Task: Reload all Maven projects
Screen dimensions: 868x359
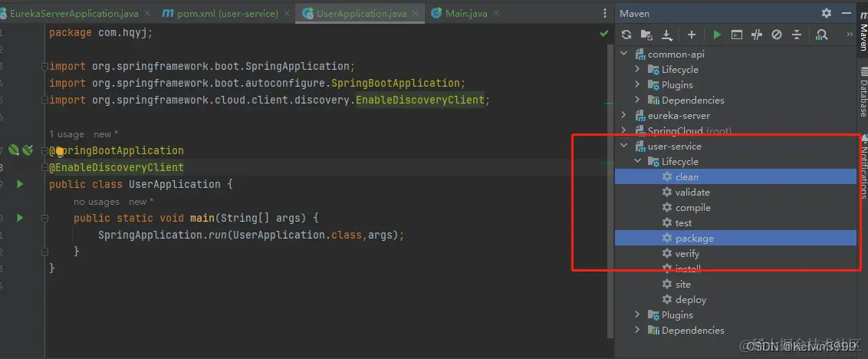Action: pyautogui.click(x=626, y=35)
